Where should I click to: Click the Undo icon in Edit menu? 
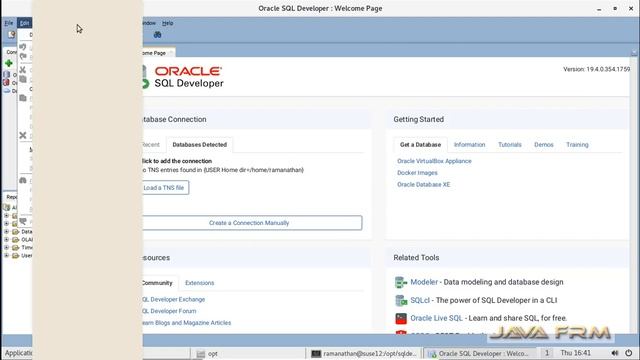click(x=23, y=47)
